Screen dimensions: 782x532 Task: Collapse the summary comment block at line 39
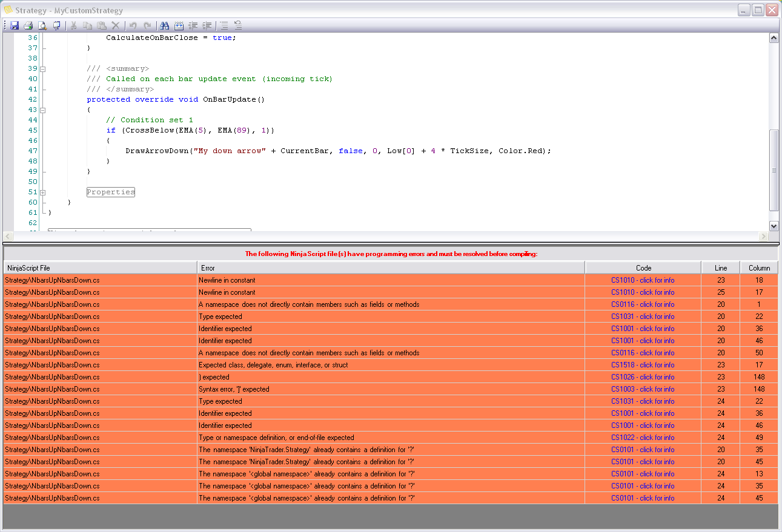click(x=42, y=69)
